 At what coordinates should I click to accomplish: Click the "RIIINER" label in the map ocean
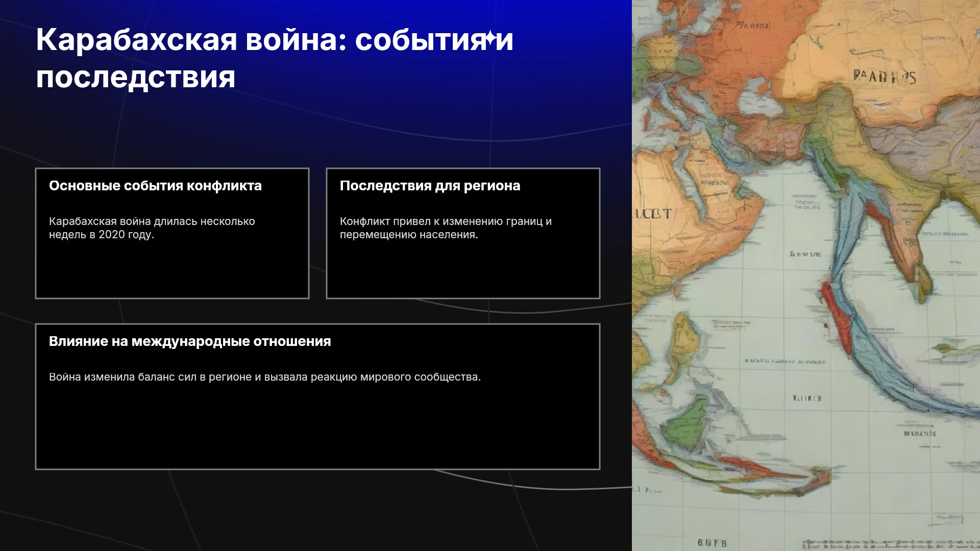click(x=807, y=398)
